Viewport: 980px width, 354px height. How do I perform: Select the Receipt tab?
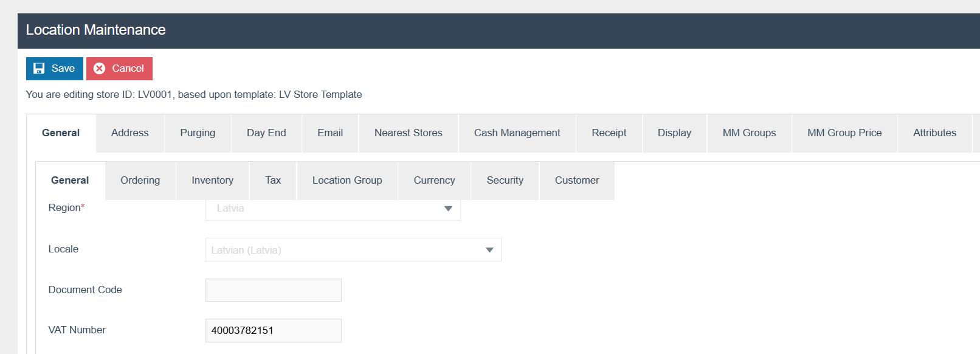[609, 133]
